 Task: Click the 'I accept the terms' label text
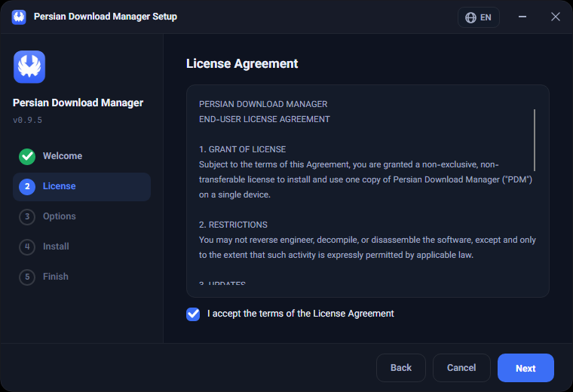[x=300, y=314]
